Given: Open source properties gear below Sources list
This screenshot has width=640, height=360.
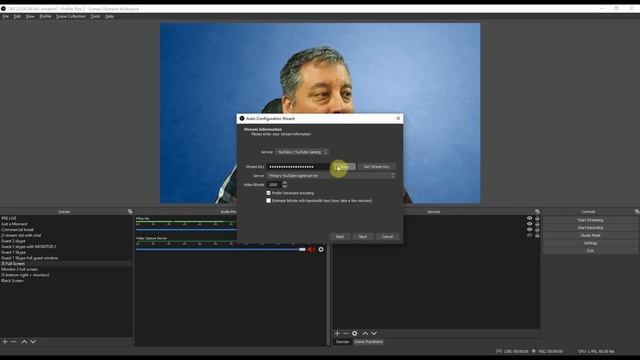Looking at the screenshot, I should click(x=354, y=333).
